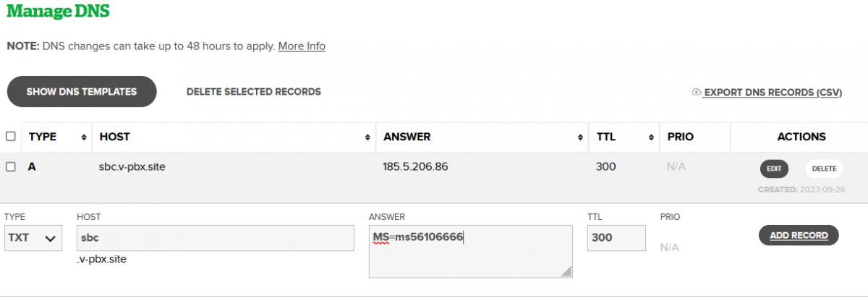Sort records by TYPE column arrows
The height and width of the screenshot is (298, 868).
click(x=84, y=137)
